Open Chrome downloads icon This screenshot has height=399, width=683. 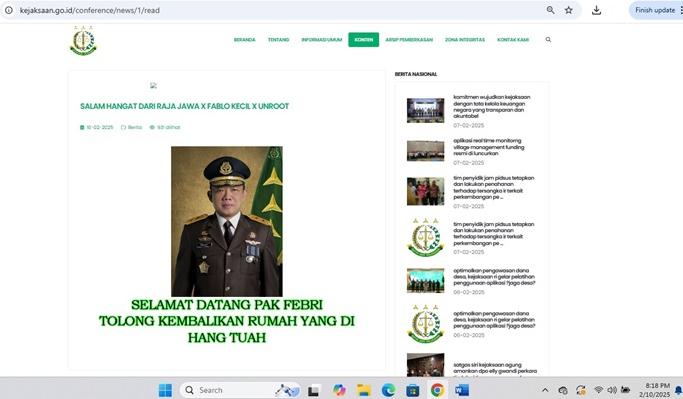pos(596,10)
